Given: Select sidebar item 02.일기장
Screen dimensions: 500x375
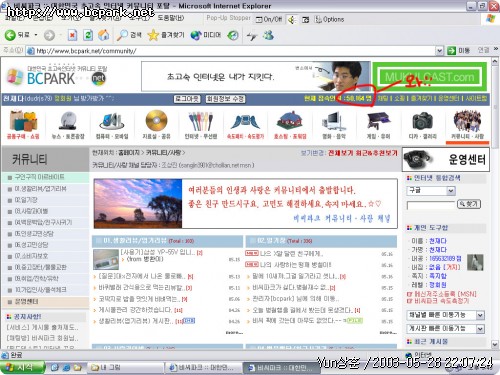Looking at the screenshot, I should point(26,200).
